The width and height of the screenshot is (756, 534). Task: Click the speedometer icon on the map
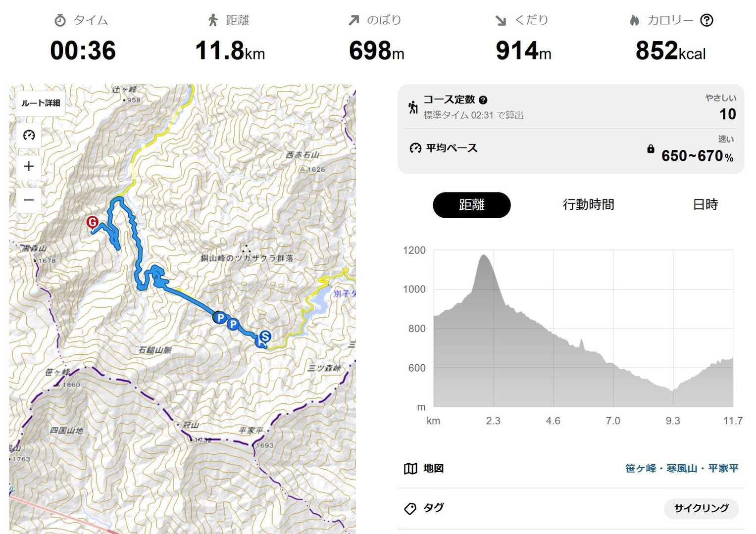(29, 135)
